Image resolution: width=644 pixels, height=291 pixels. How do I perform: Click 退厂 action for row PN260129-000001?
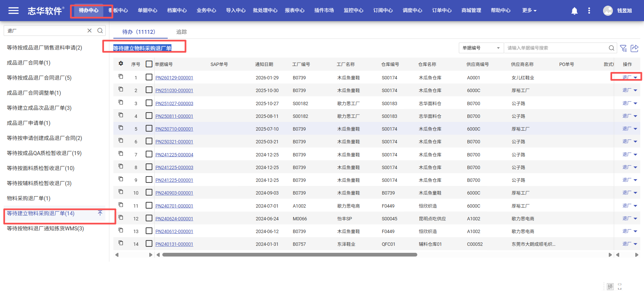[x=627, y=77]
